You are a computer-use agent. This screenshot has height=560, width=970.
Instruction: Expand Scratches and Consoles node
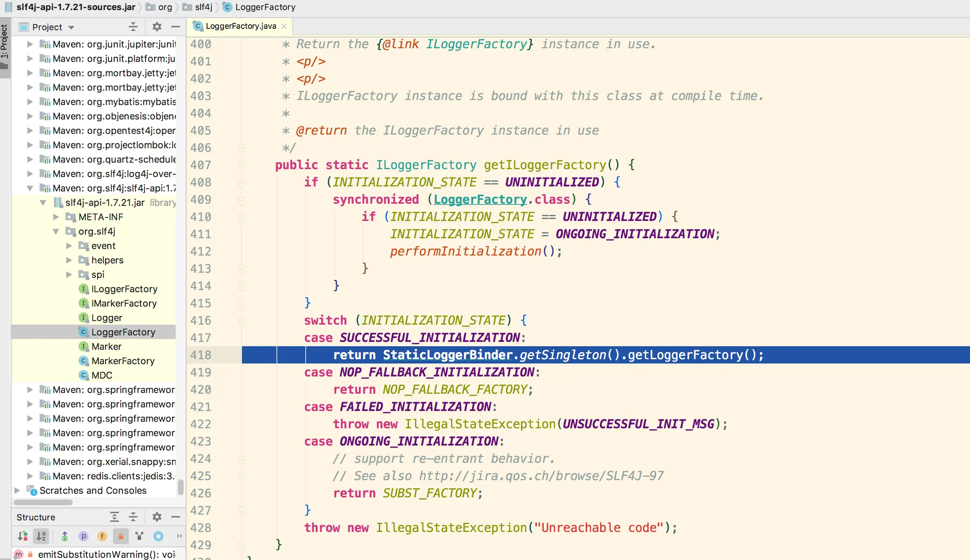[x=17, y=491]
